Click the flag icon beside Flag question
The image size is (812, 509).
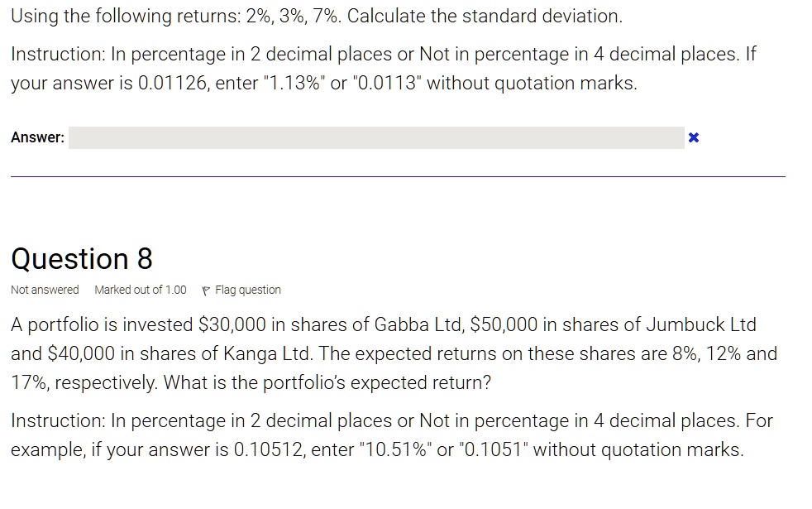pyautogui.click(x=206, y=291)
